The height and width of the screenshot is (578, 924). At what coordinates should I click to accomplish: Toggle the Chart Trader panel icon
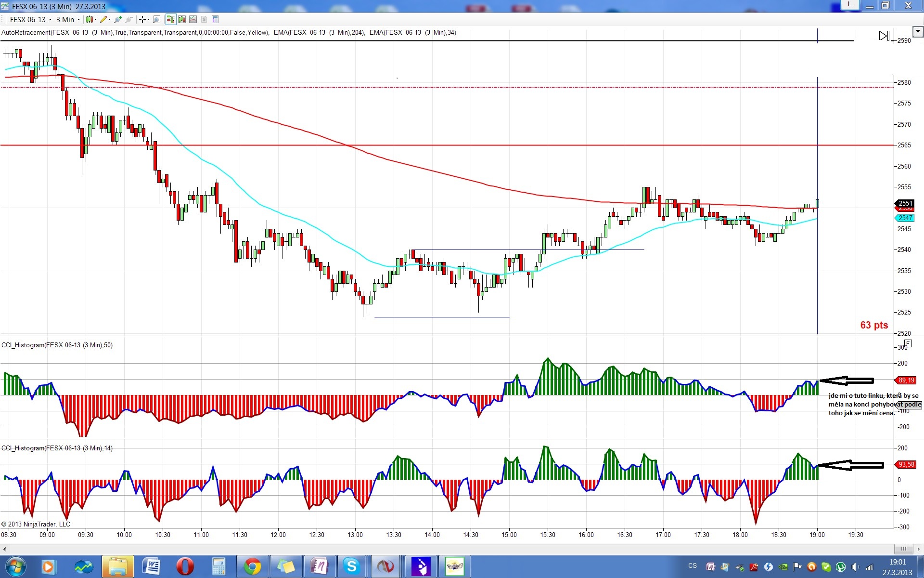pos(170,20)
